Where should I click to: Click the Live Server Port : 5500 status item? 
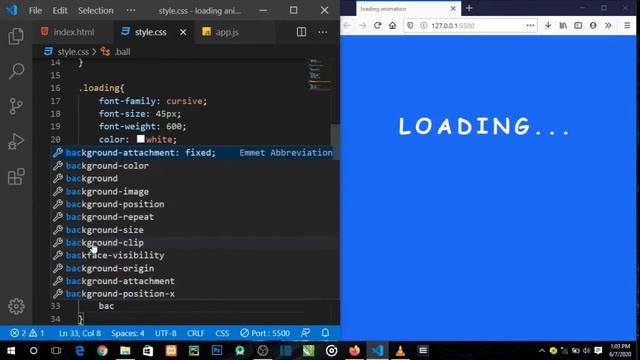pyautogui.click(x=265, y=333)
